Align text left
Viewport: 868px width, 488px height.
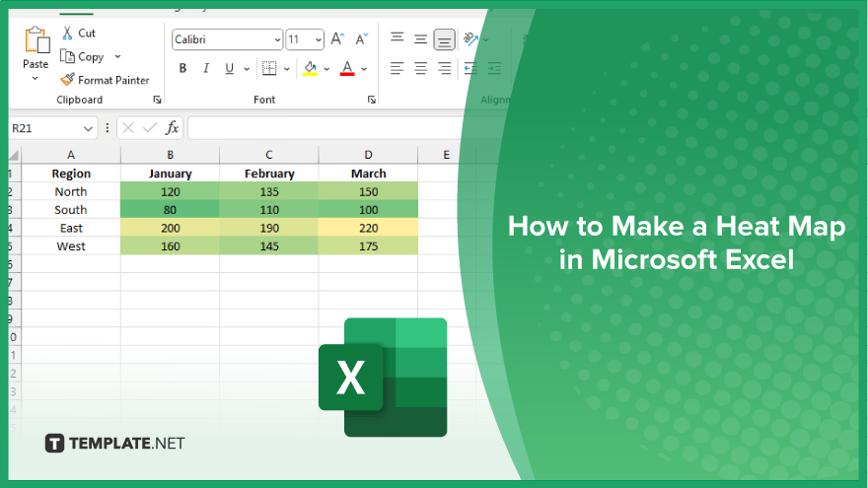397,68
